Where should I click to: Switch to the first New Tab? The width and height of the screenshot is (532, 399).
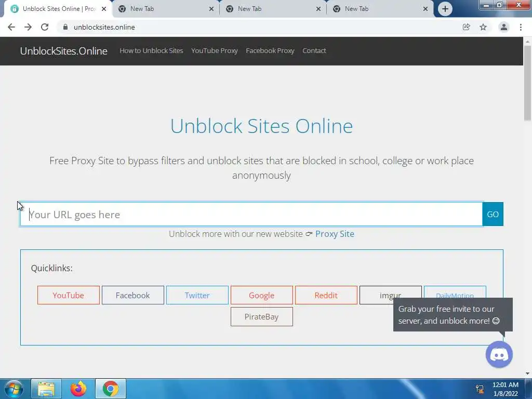[166, 9]
